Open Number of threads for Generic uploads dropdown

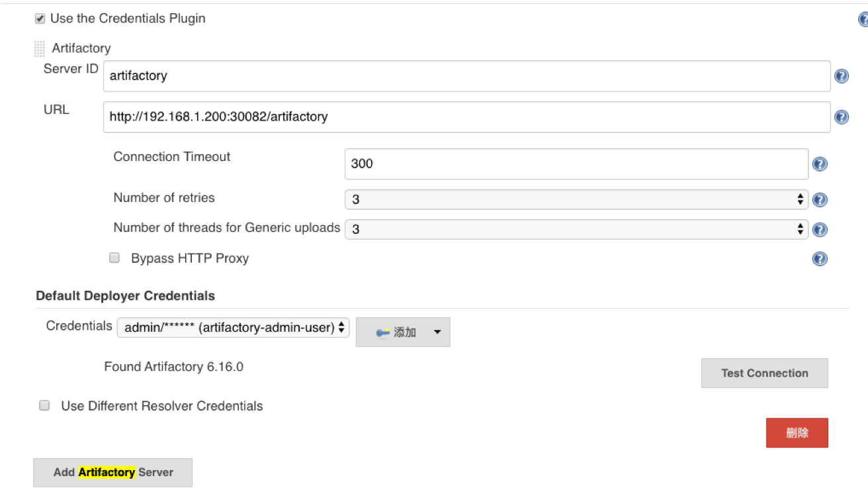pos(576,229)
